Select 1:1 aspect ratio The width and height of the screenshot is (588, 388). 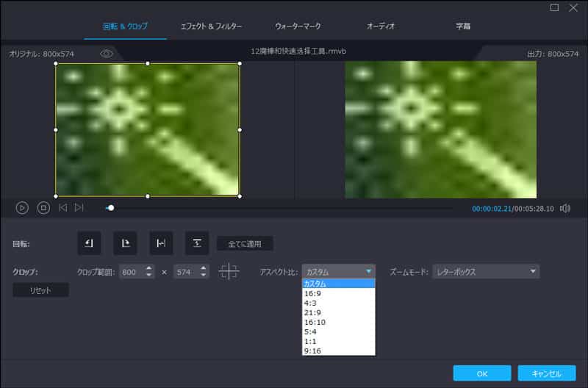click(338, 342)
